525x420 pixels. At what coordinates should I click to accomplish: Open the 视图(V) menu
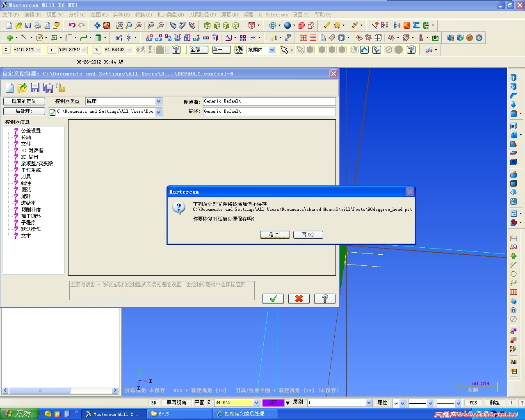pos(55,15)
